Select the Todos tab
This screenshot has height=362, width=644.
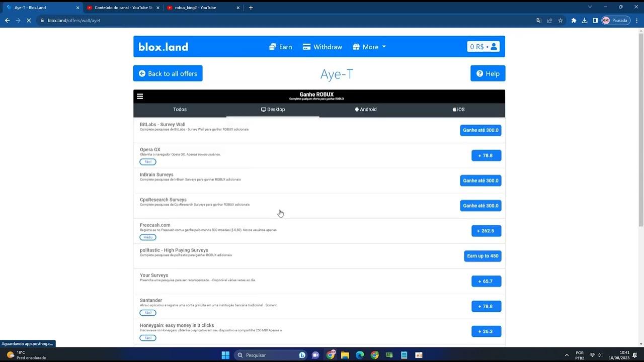click(180, 110)
